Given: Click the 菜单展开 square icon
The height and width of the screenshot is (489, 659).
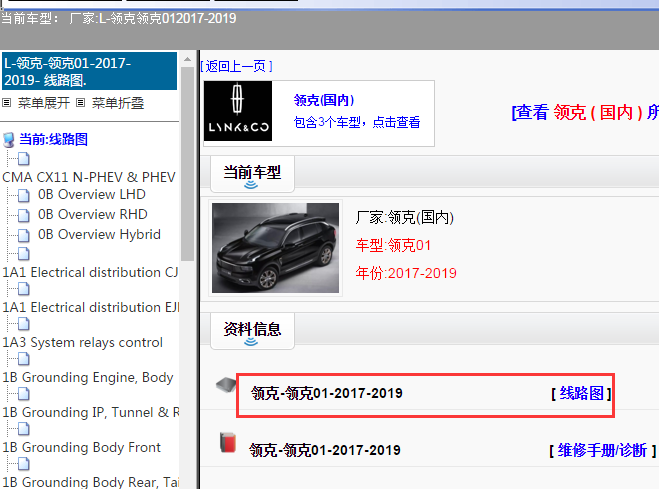Looking at the screenshot, I should pos(7,103).
